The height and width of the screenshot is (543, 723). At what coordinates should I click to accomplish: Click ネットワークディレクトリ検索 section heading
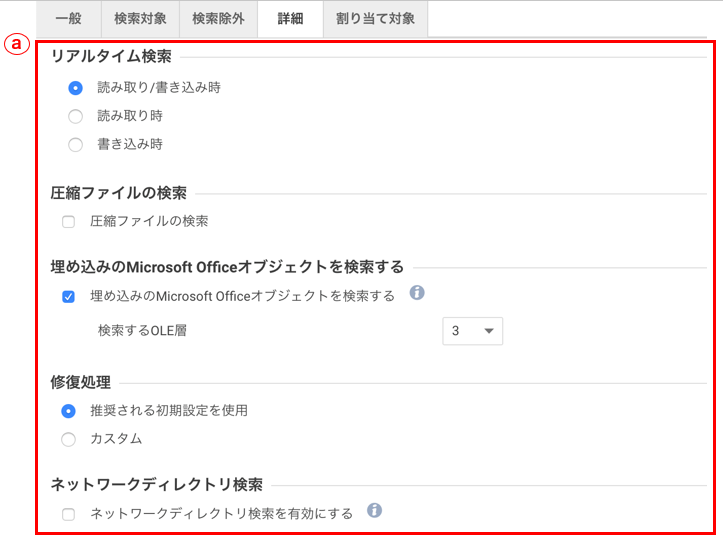coord(156,485)
